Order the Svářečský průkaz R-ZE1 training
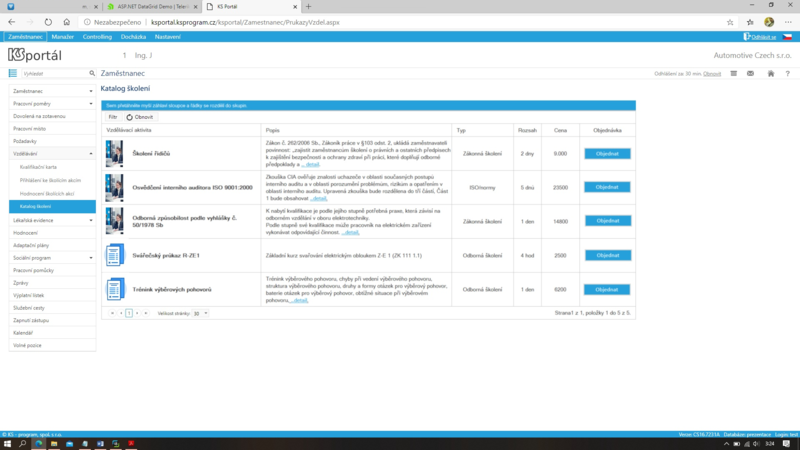 point(607,255)
